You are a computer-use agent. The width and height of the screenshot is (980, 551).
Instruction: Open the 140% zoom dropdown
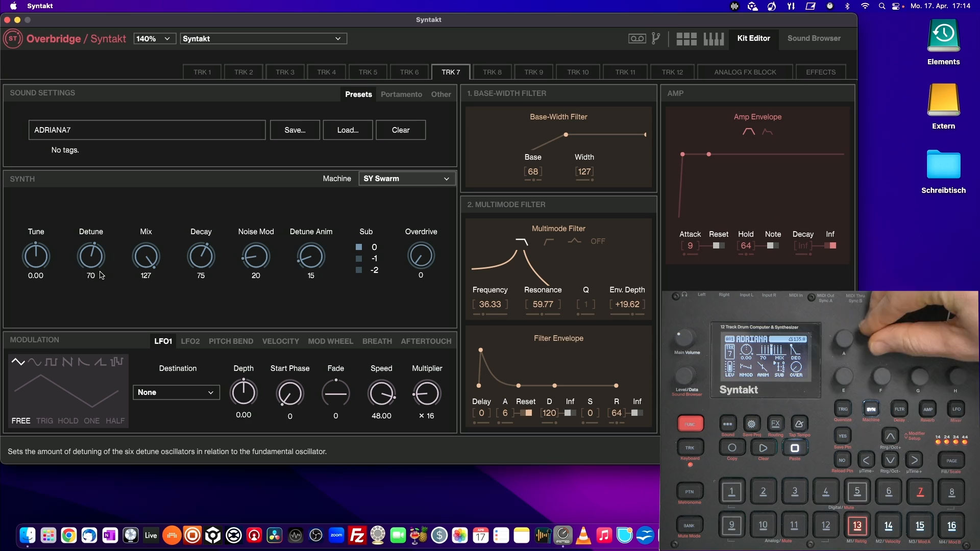point(155,39)
